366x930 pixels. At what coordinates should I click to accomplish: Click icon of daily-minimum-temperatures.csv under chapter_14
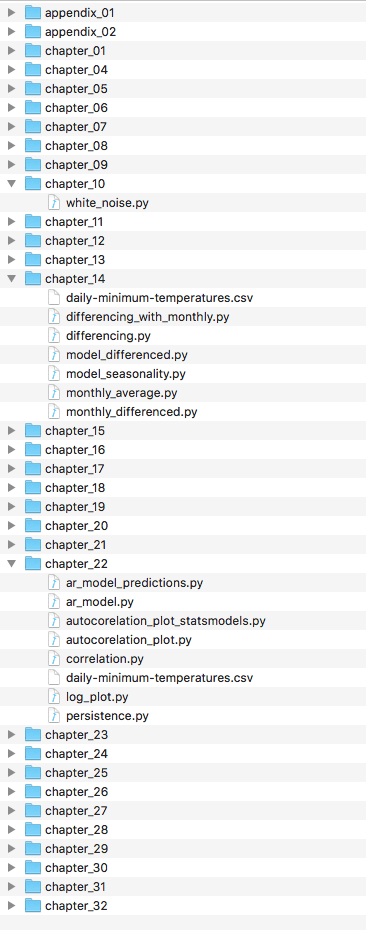pos(54,297)
